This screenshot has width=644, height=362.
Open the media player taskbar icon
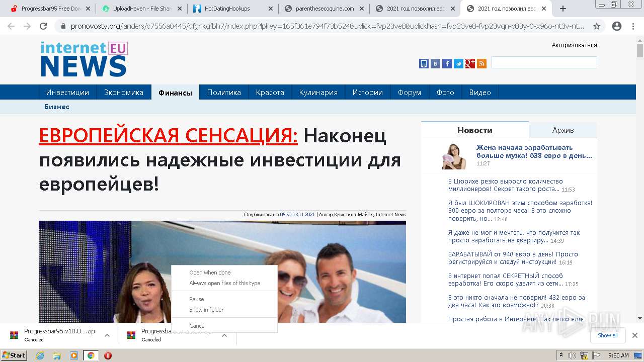[x=74, y=355]
